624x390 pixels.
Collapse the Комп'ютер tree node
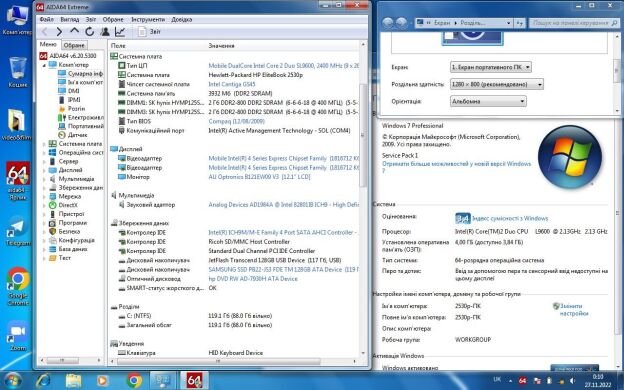click(44, 65)
